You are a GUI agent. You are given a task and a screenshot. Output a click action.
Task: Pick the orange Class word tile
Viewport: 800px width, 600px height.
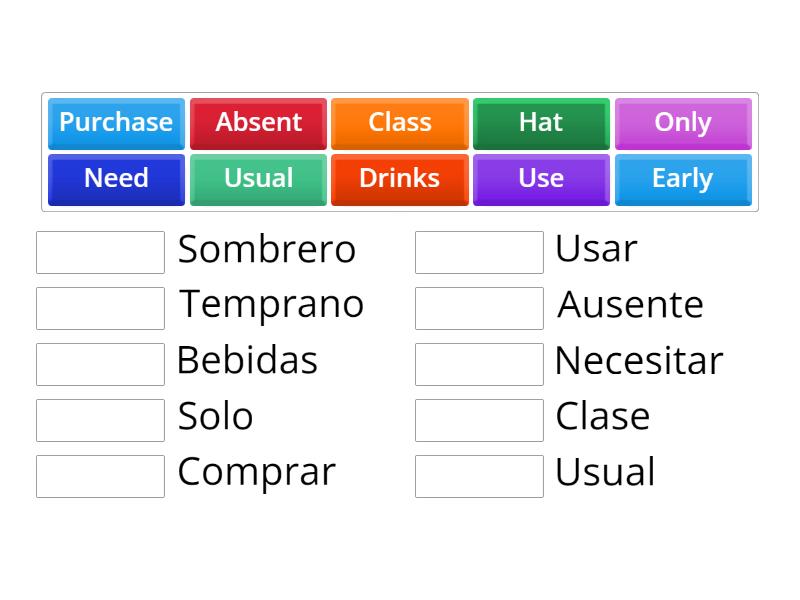pyautogui.click(x=400, y=123)
